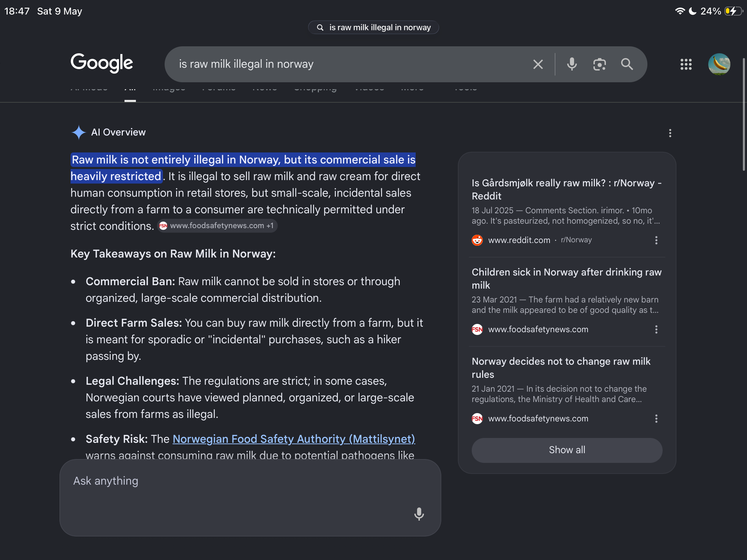
Task: Click the page scrollbar on the right edge
Action: (744, 114)
